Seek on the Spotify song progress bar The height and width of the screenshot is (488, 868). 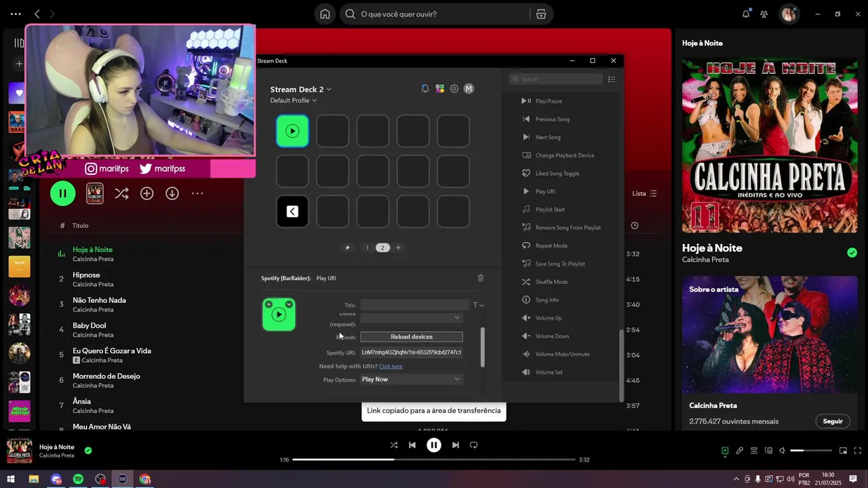[x=434, y=460]
